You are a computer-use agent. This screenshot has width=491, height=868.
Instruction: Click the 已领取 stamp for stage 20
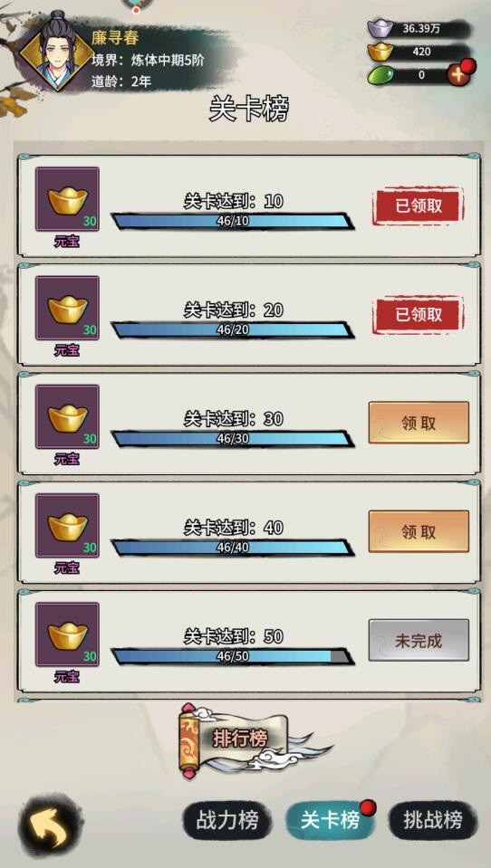pyautogui.click(x=419, y=315)
